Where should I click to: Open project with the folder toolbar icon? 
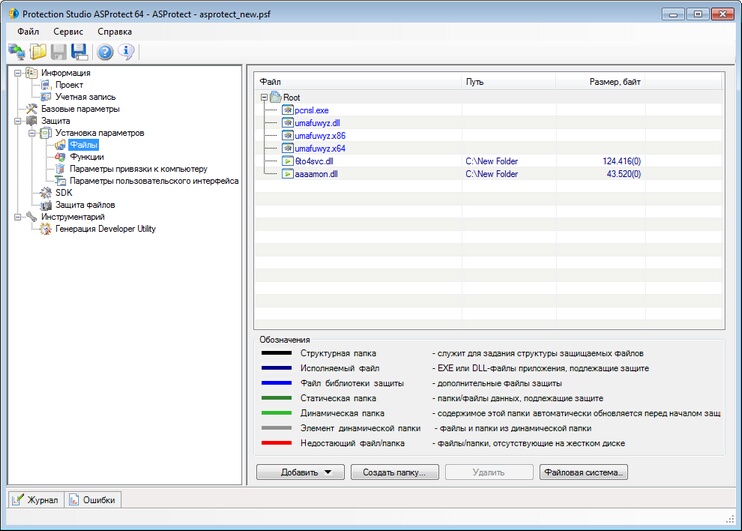point(38,51)
